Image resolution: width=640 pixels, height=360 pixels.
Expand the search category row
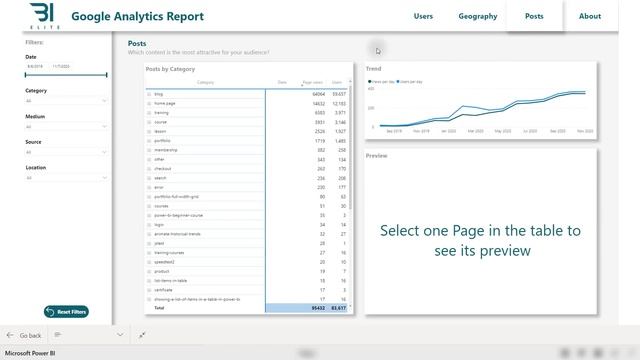149,178
